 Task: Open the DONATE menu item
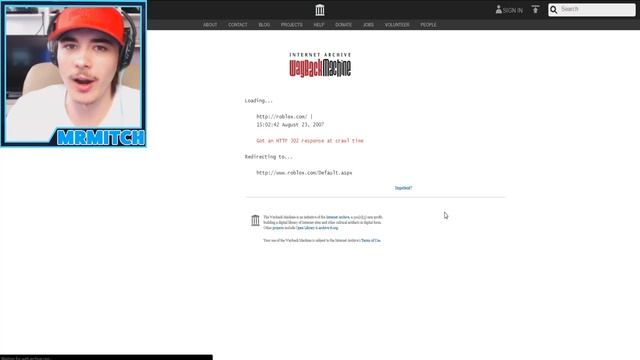tap(343, 25)
